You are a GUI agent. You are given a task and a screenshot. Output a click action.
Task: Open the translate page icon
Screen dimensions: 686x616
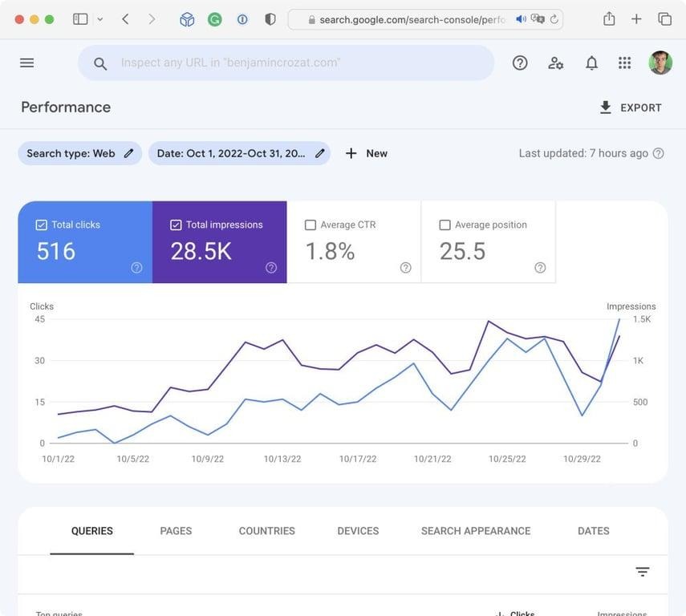coord(538,19)
